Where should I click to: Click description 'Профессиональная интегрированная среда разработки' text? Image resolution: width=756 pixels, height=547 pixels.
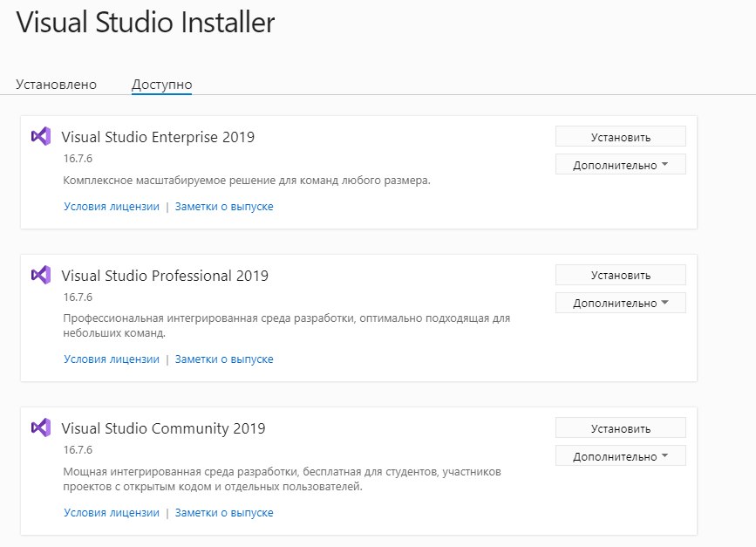(x=286, y=325)
